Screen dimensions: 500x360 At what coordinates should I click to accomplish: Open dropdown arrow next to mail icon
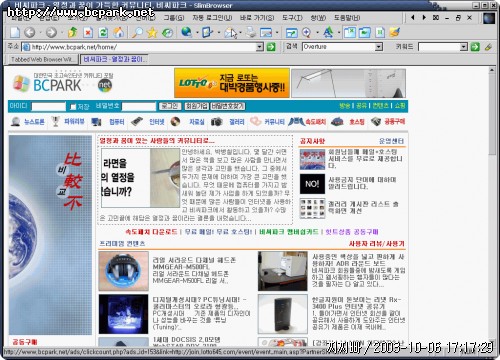[240, 33]
